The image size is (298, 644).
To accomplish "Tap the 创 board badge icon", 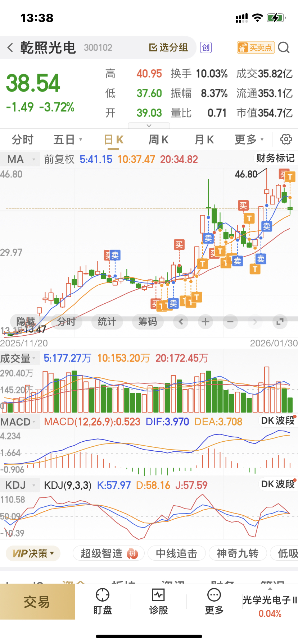I will [206, 47].
